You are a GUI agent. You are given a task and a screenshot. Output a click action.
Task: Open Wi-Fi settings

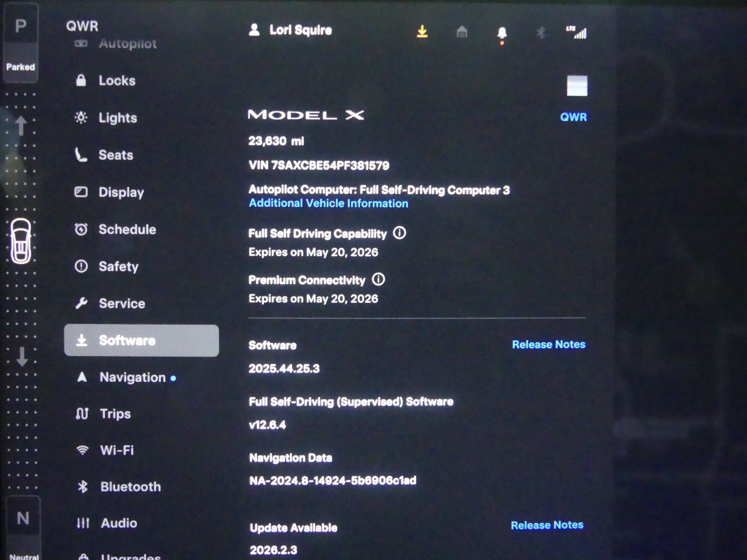[117, 450]
